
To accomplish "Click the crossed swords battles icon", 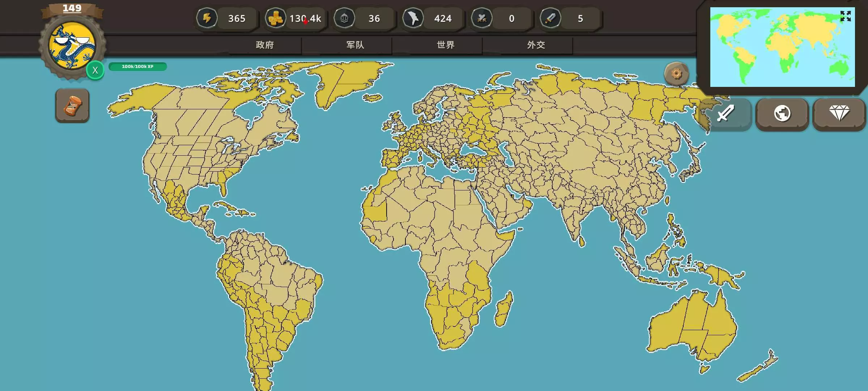I will point(482,18).
